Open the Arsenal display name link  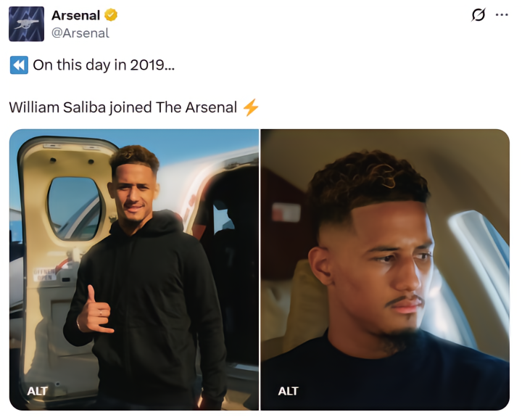[x=75, y=15]
